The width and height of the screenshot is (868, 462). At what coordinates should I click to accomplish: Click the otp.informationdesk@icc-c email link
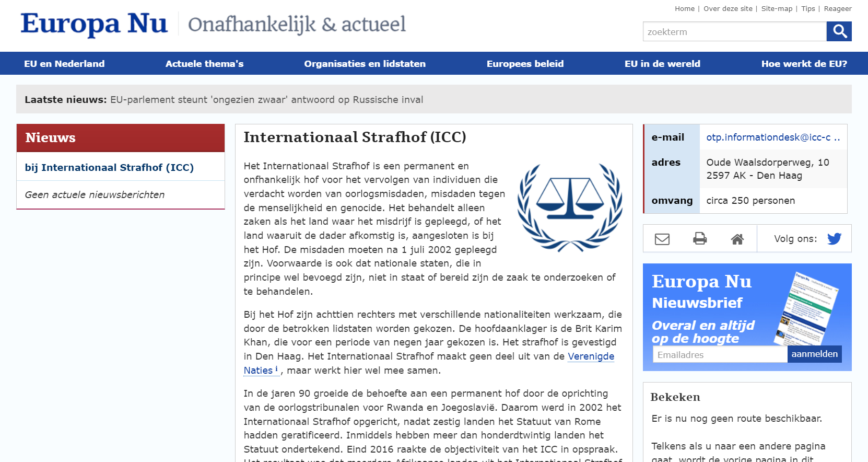coord(773,137)
